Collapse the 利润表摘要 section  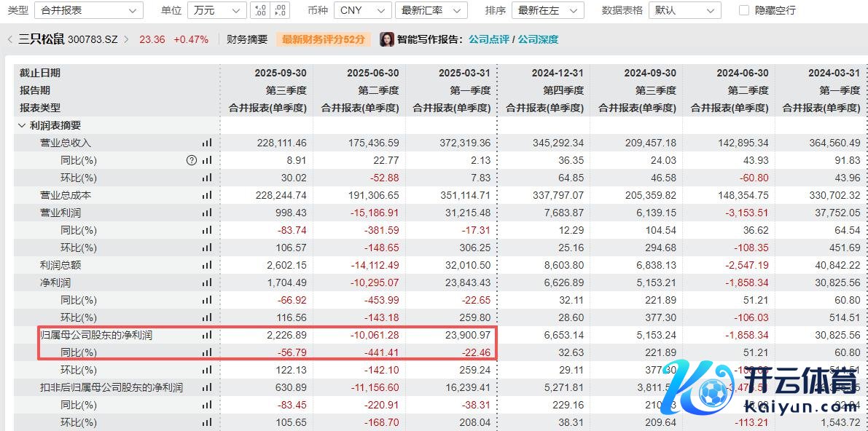pos(22,125)
